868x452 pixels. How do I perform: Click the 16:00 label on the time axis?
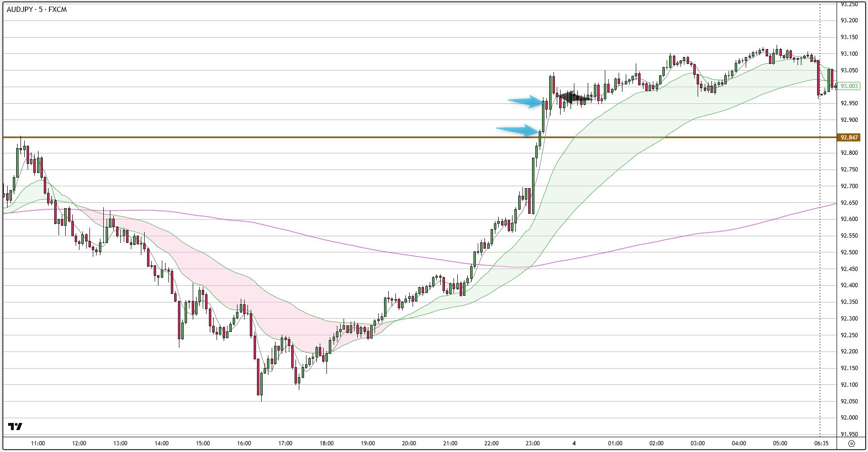click(244, 443)
